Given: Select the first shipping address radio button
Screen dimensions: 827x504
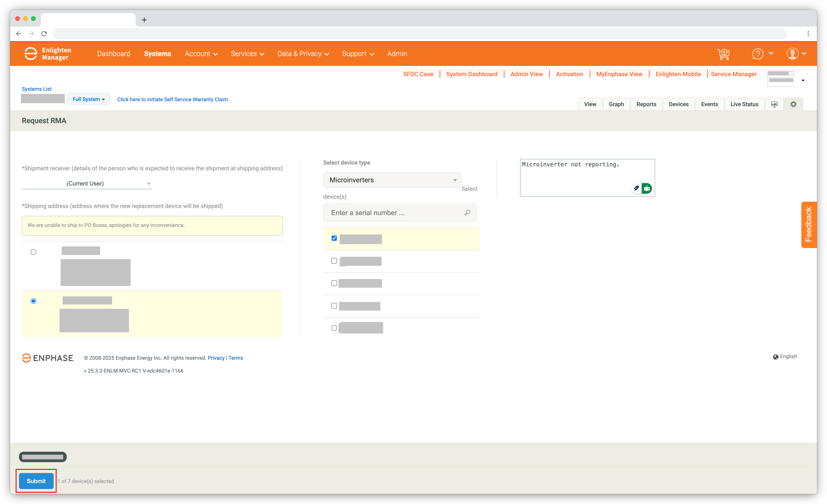Looking at the screenshot, I should coord(33,252).
